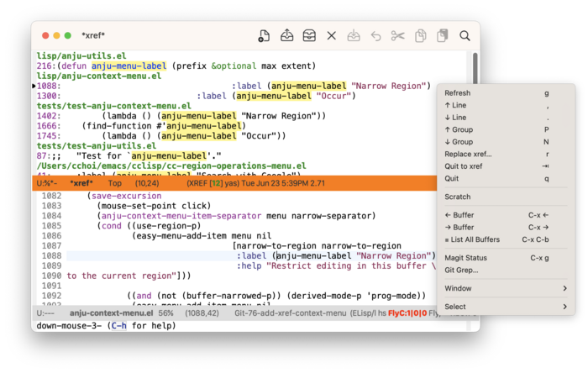Open xref result line 1745 lambda Occur
Viewport: 588px width, 373px height.
tap(161, 136)
